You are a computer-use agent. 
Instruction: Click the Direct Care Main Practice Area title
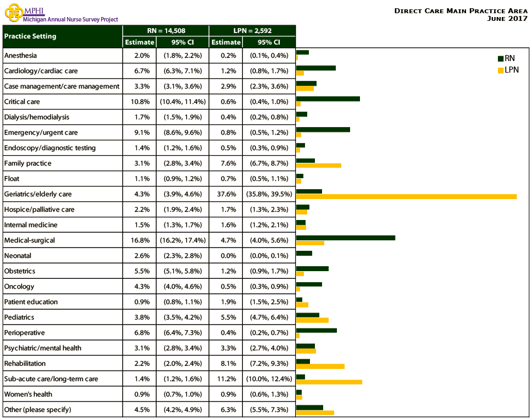pos(461,11)
